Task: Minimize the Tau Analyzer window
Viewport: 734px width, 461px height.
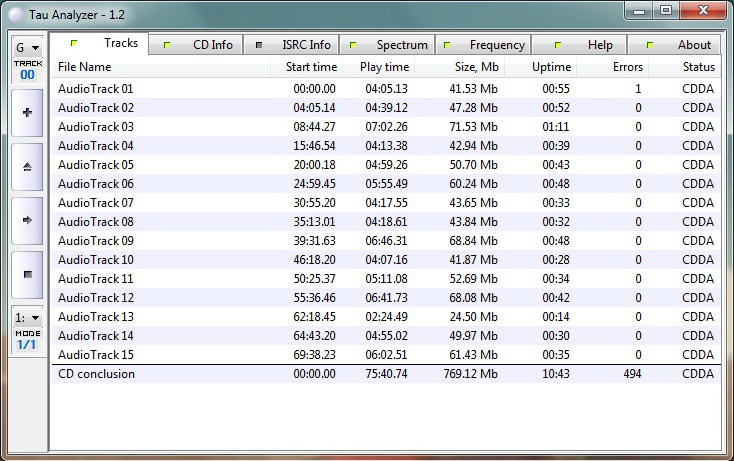Action: tap(639, 11)
